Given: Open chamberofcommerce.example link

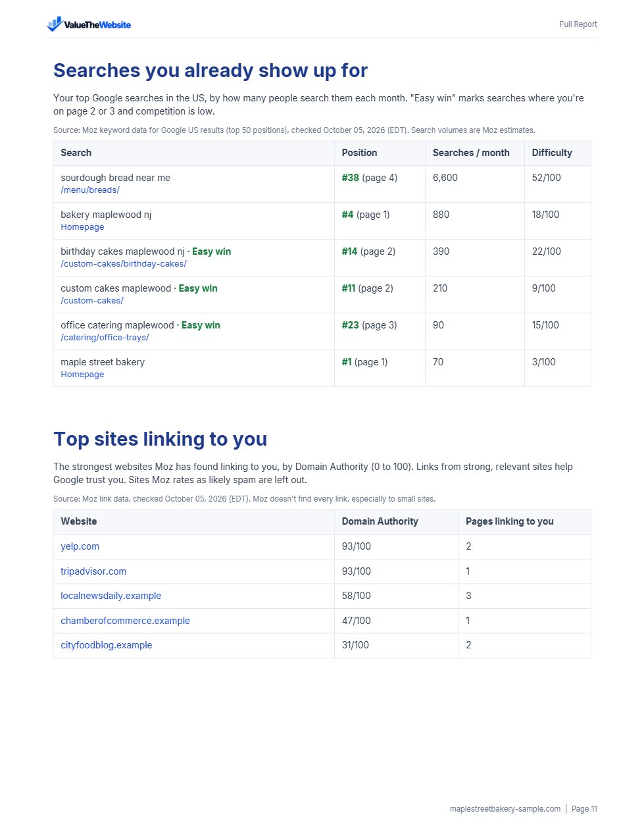Looking at the screenshot, I should pyautogui.click(x=125, y=621).
